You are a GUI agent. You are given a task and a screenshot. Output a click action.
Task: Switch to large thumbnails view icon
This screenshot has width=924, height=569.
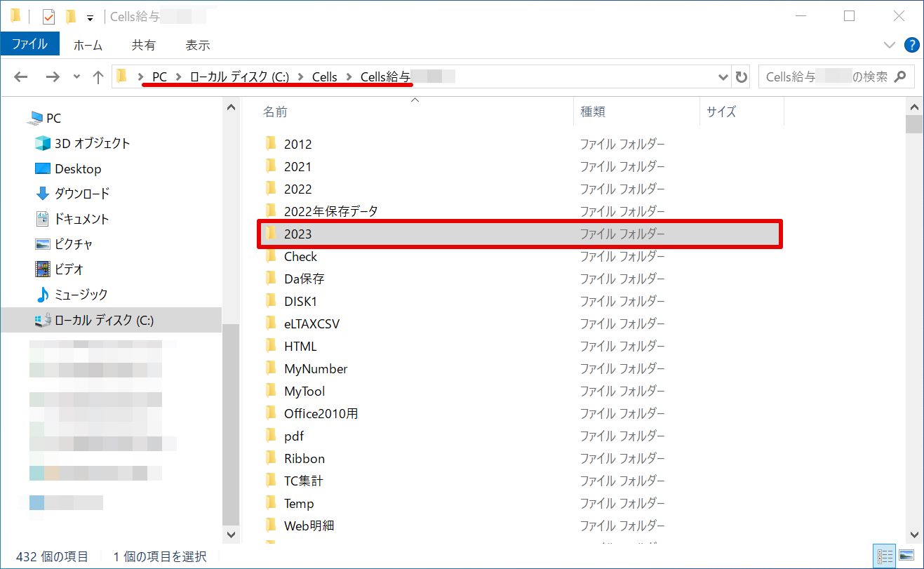(x=906, y=556)
